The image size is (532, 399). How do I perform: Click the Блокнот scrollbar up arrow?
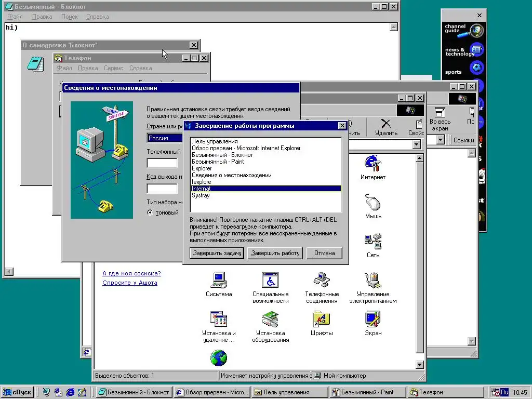[394, 27]
